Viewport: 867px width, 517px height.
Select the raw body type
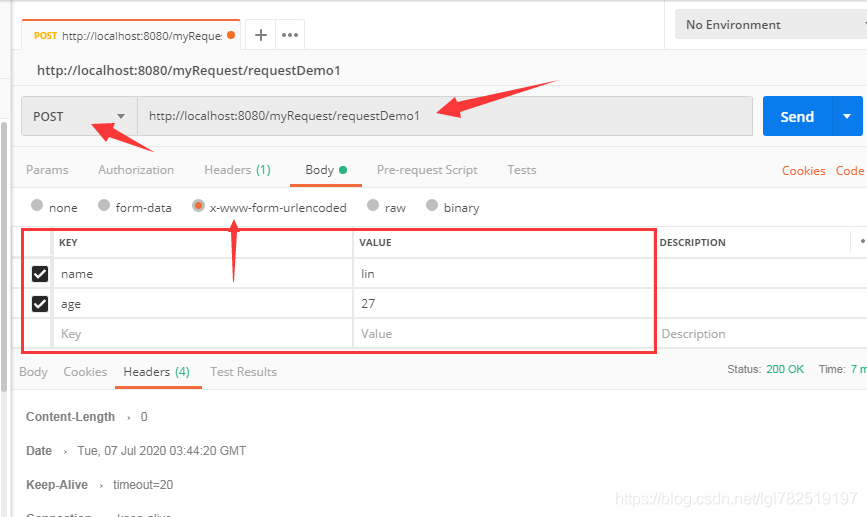point(373,205)
